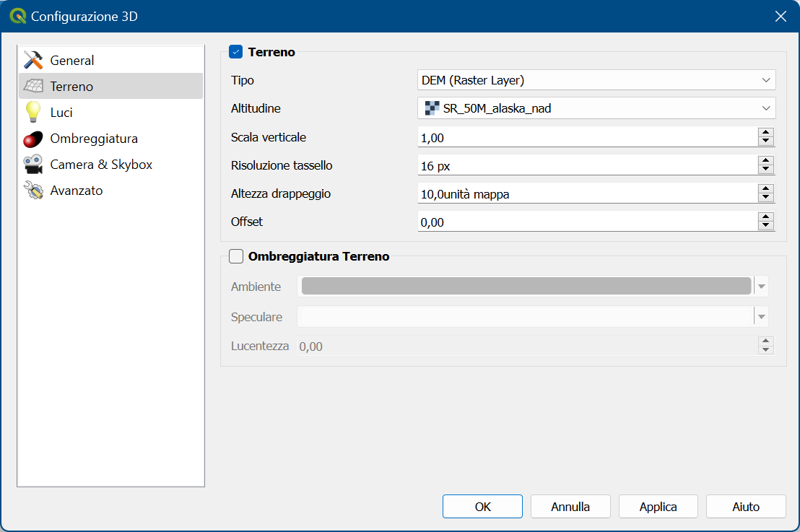Viewport: 800px width, 532px height.
Task: Go to Camera & Skybox settings
Action: click(110, 165)
